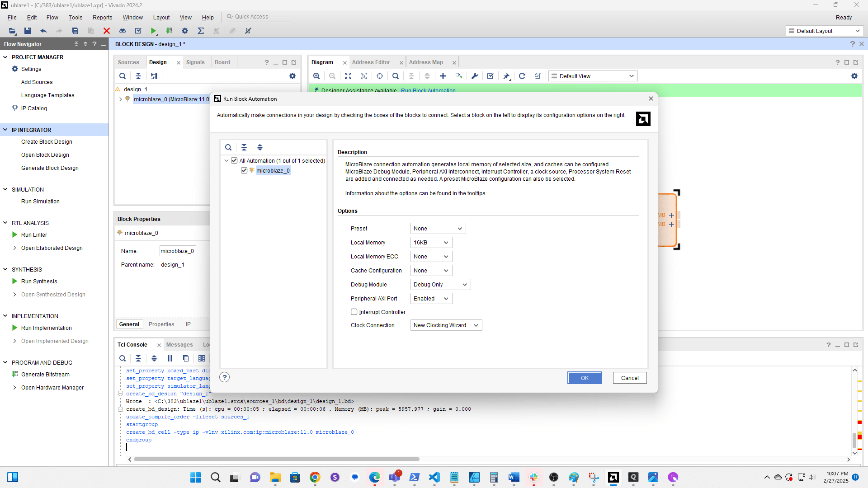Click the Settings gear in main toolbar
The image size is (868, 488).
pyautogui.click(x=185, y=31)
